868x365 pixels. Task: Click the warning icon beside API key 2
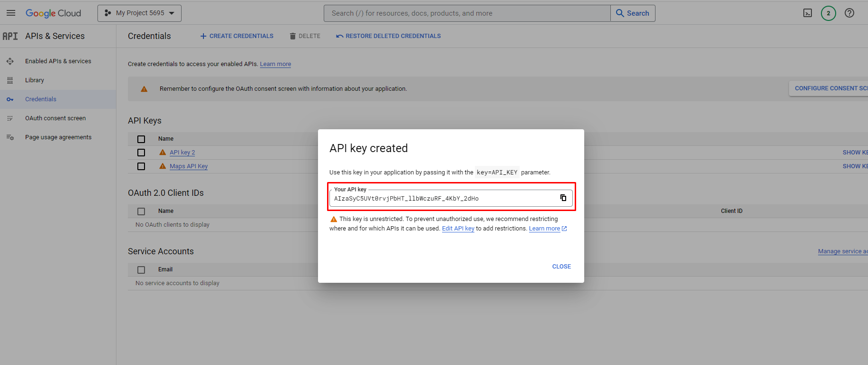point(163,153)
